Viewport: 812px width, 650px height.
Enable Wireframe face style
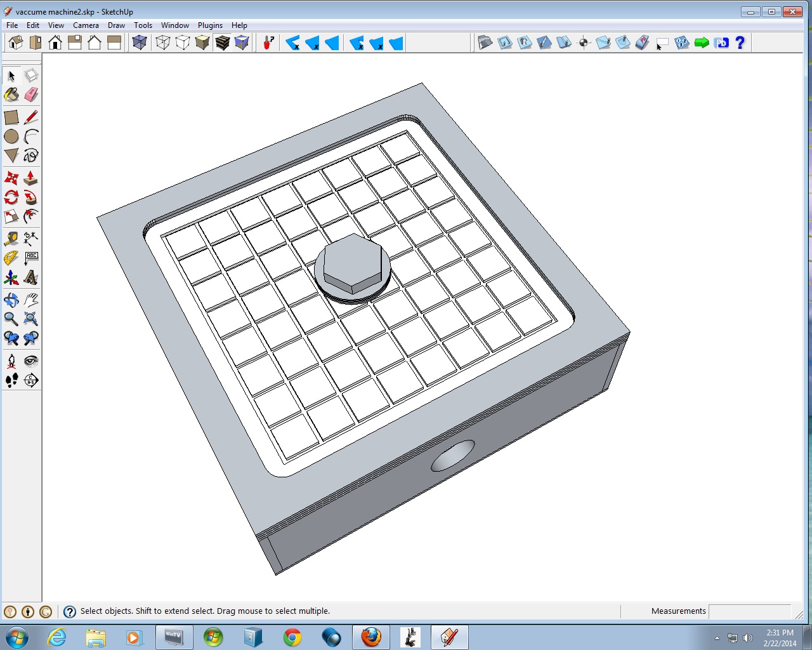tap(163, 43)
